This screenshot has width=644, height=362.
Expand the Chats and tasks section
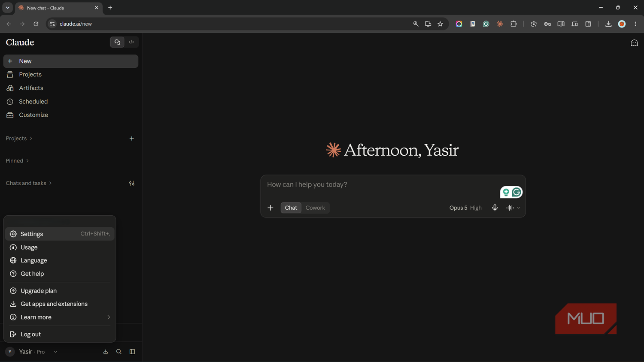29,183
